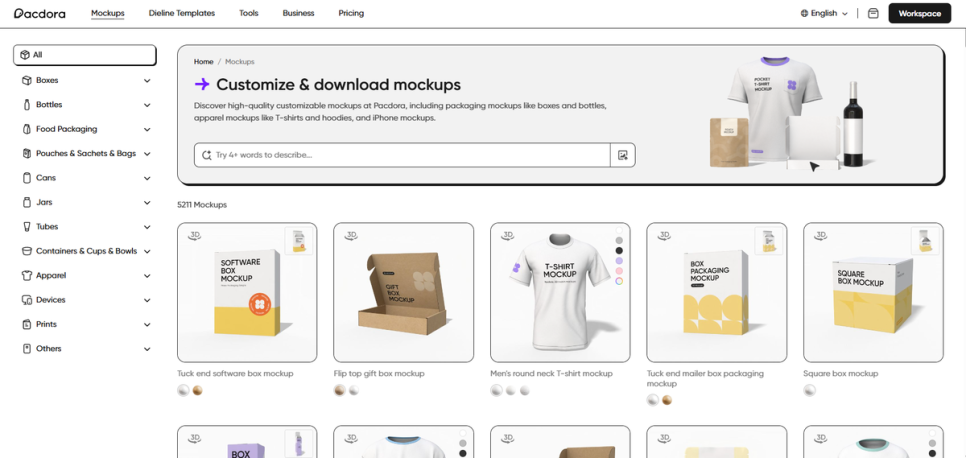Expand the Tubes category chevron
The height and width of the screenshot is (458, 966).
[147, 227]
